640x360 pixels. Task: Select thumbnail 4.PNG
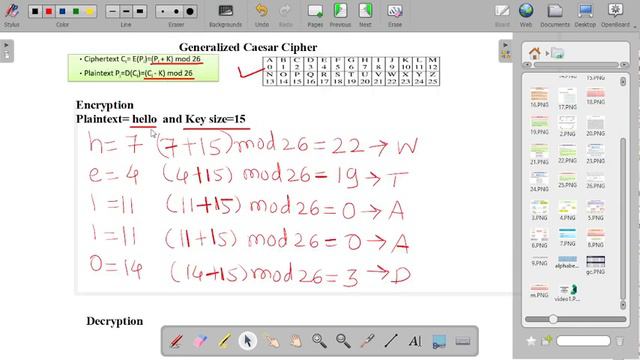point(567,211)
